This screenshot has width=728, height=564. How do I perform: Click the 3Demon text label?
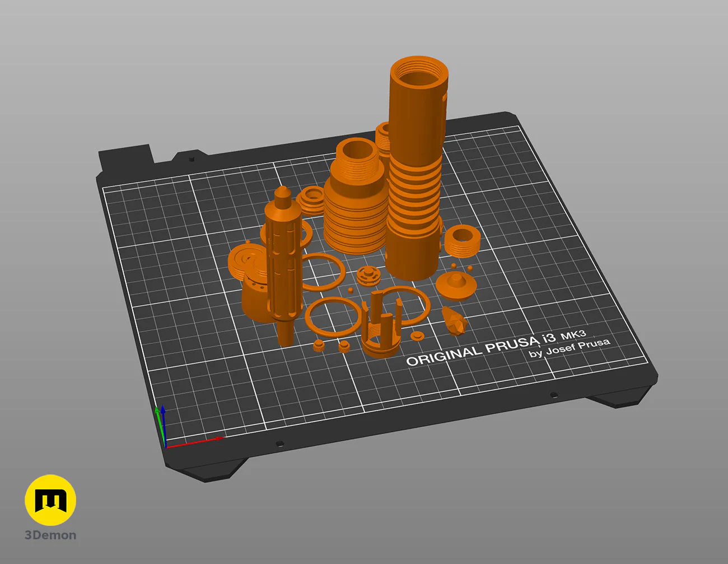pyautogui.click(x=50, y=535)
